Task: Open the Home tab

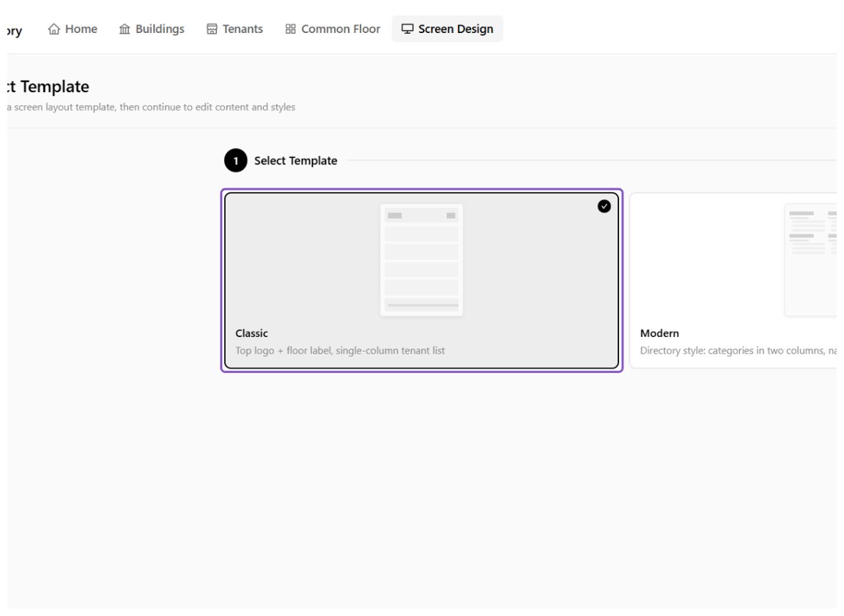Action: (73, 29)
